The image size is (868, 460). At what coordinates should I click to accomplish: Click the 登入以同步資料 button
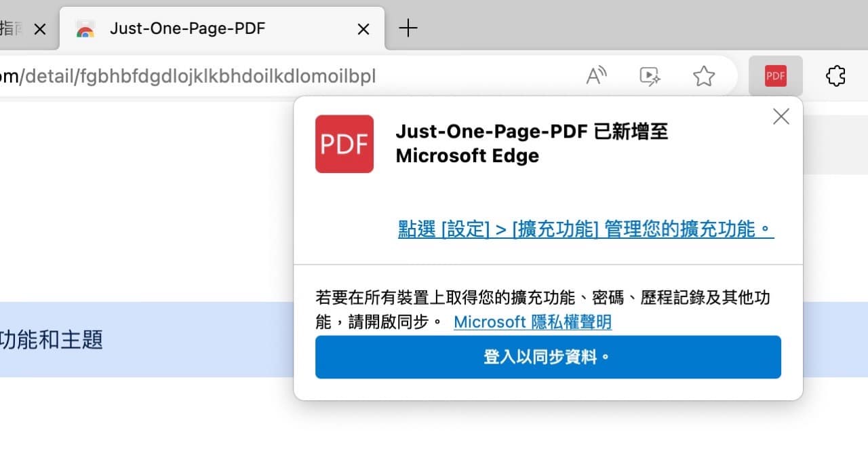pyautogui.click(x=548, y=357)
